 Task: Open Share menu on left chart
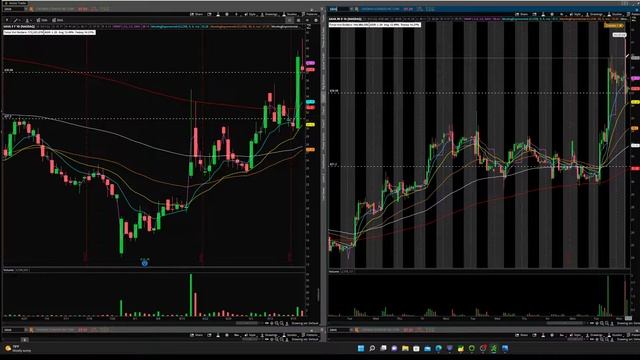click(197, 14)
